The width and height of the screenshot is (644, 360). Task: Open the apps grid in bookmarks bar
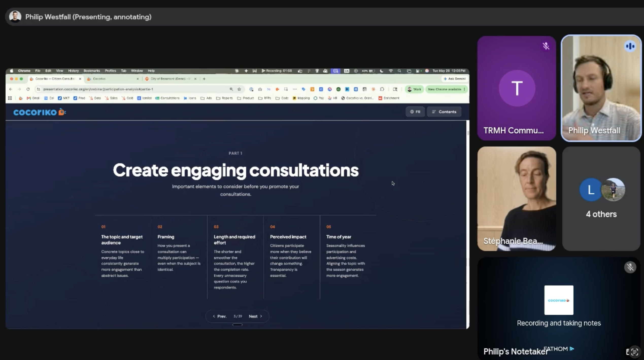10,98
